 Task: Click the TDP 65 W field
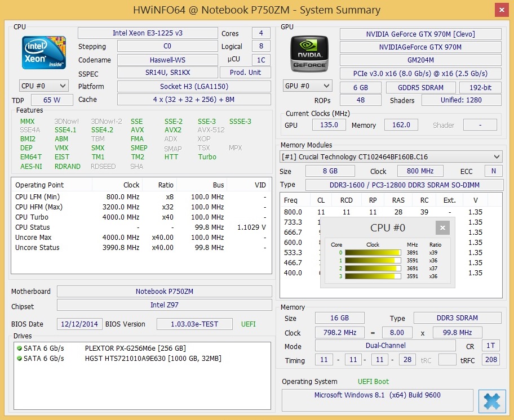coord(52,100)
